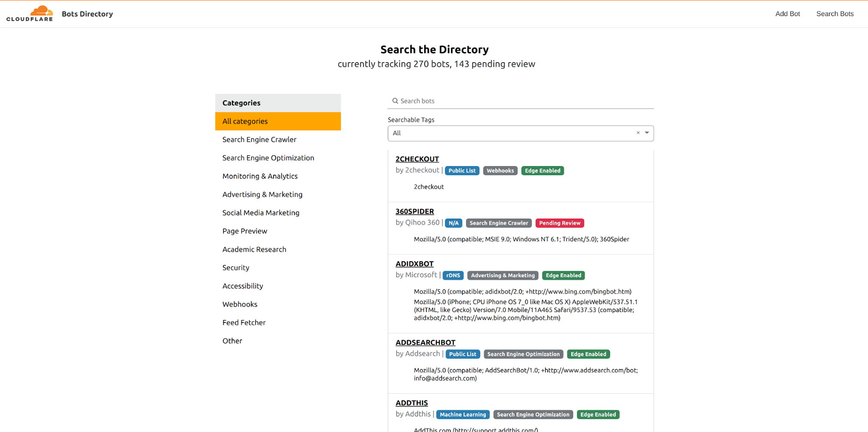The image size is (868, 432).
Task: Click 'by 2checkout' author text
Action: coord(417,170)
